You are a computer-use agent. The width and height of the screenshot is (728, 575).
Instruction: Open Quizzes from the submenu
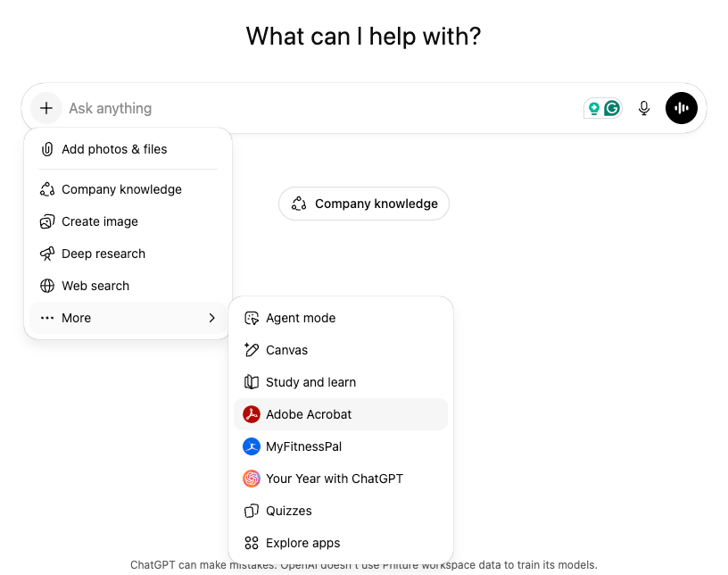[x=288, y=511]
